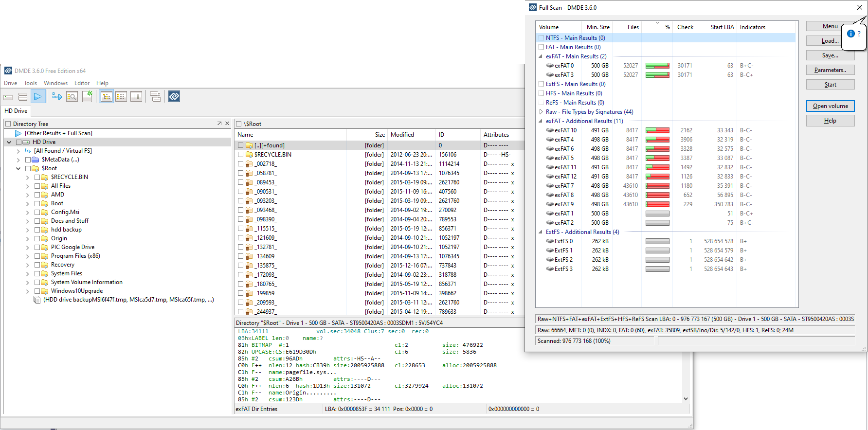Click the green-starred grid toolbar icon
This screenshot has width=868, height=430.
coord(87,97)
